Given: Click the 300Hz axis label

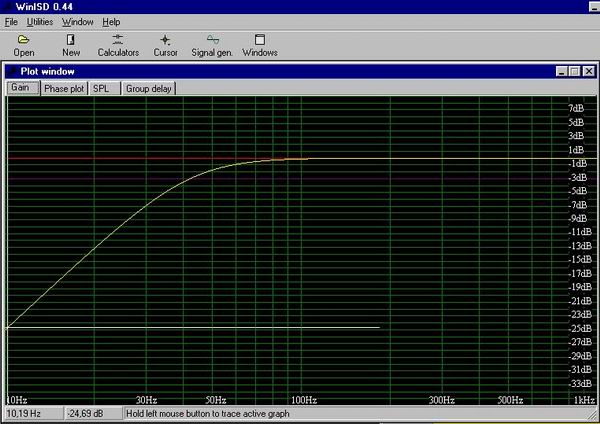Looking at the screenshot, I should (442, 400).
